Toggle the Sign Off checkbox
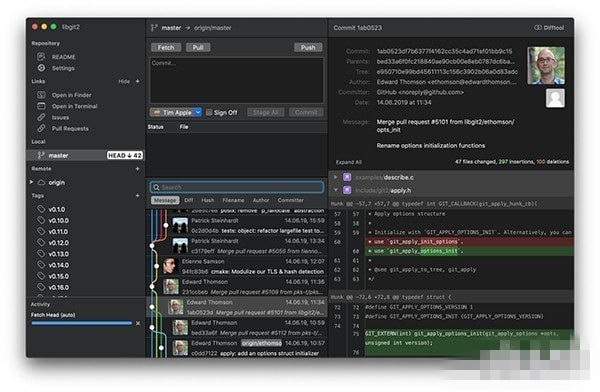This screenshot has width=600, height=392. [209, 112]
